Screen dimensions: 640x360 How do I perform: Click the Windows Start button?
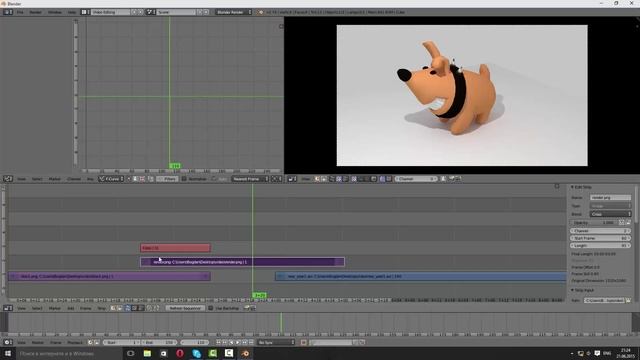(x=7, y=353)
